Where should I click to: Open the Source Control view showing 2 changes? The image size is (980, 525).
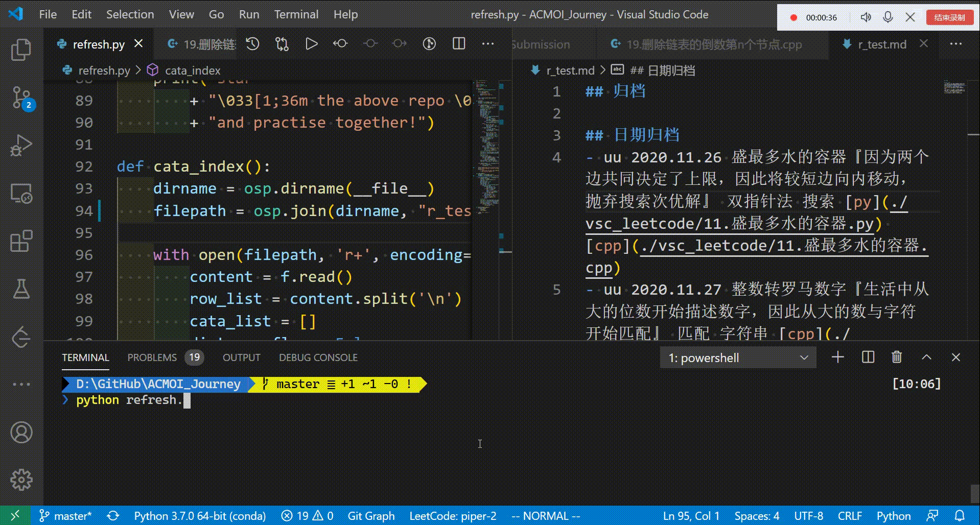(21, 97)
